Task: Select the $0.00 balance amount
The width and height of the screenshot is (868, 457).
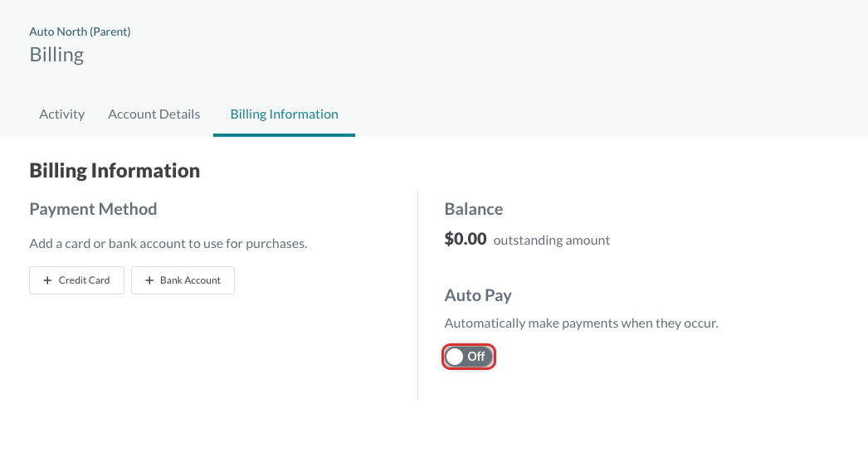Action: coord(465,239)
